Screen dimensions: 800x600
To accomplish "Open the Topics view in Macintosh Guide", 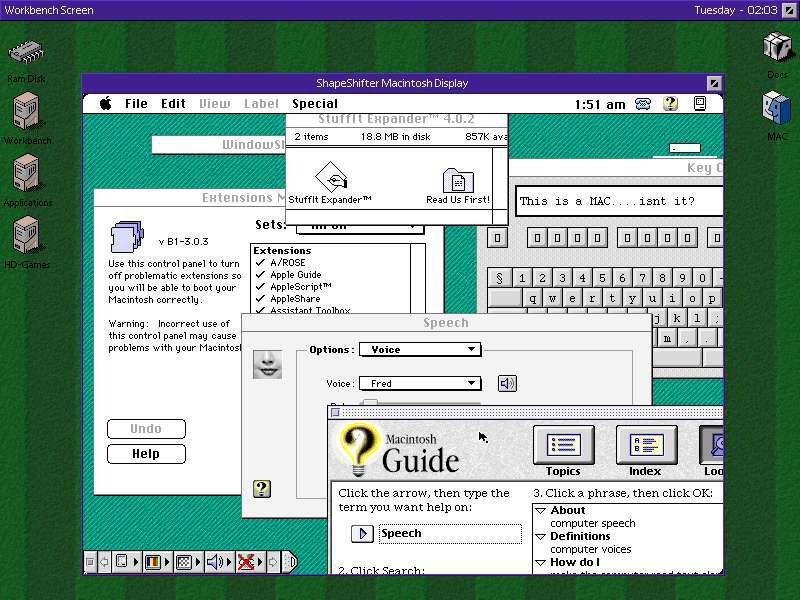I will tap(563, 446).
